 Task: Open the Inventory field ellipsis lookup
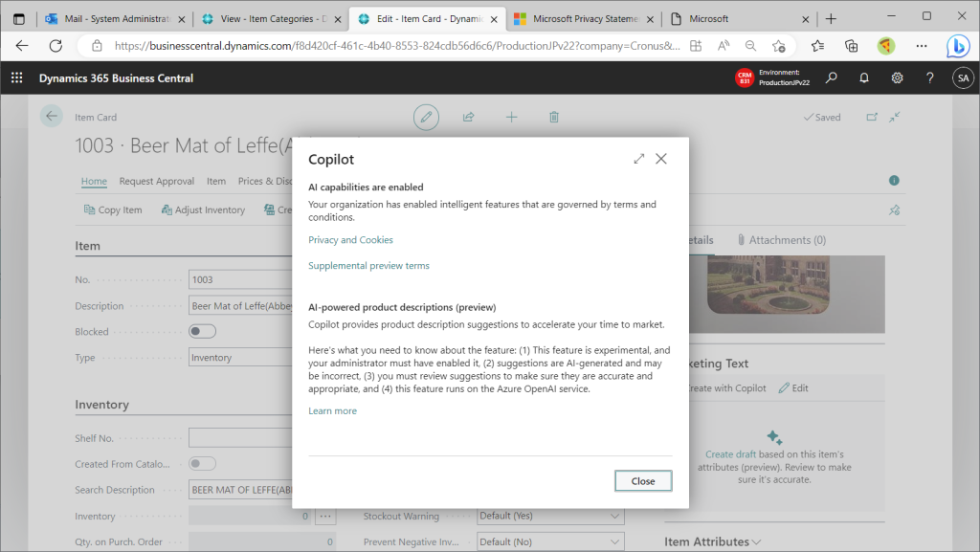(x=325, y=516)
